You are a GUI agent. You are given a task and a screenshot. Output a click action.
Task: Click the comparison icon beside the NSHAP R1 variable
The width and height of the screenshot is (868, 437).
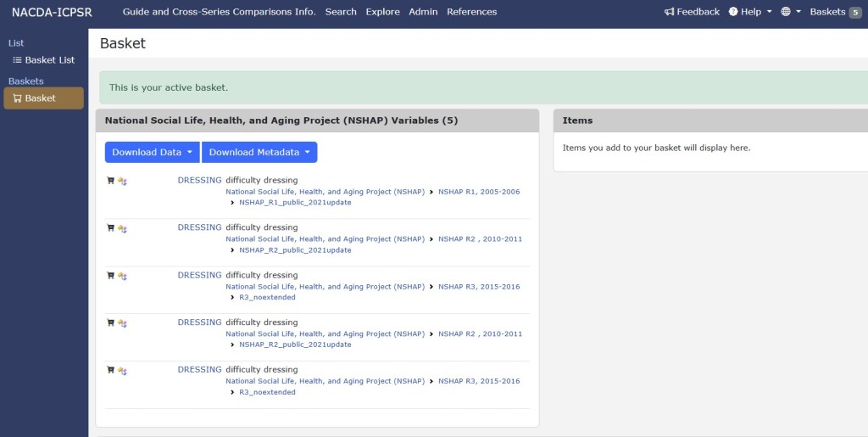point(122,181)
